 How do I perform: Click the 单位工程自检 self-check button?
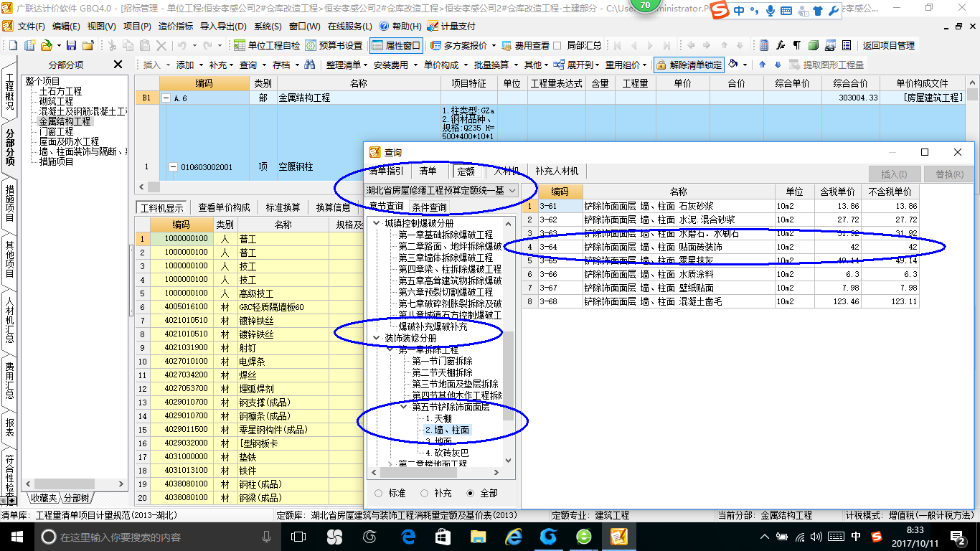267,45
